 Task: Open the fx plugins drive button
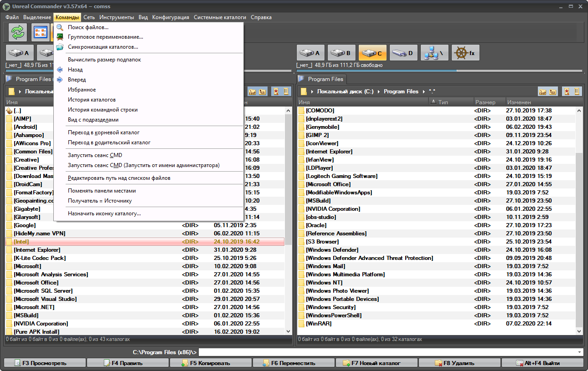tap(466, 53)
